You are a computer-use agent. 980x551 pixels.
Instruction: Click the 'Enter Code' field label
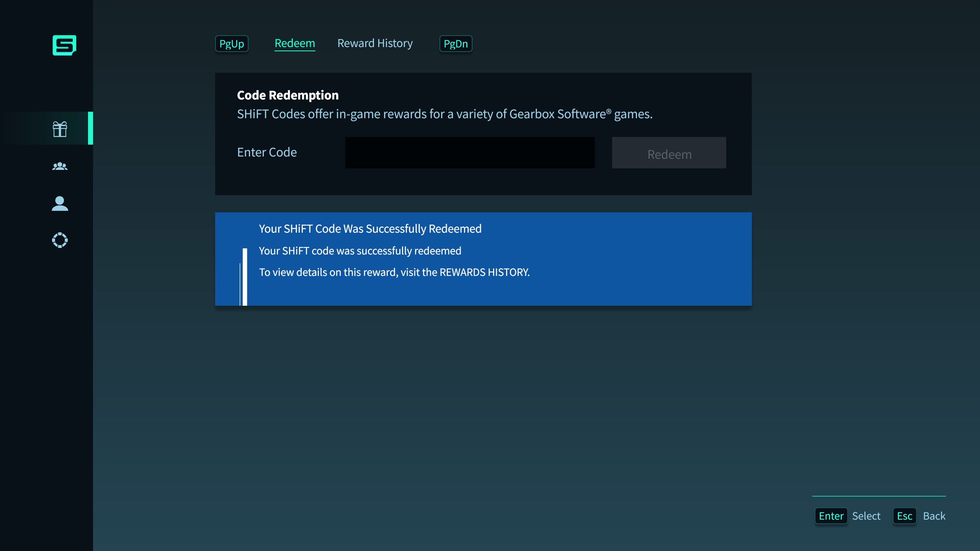(x=267, y=152)
